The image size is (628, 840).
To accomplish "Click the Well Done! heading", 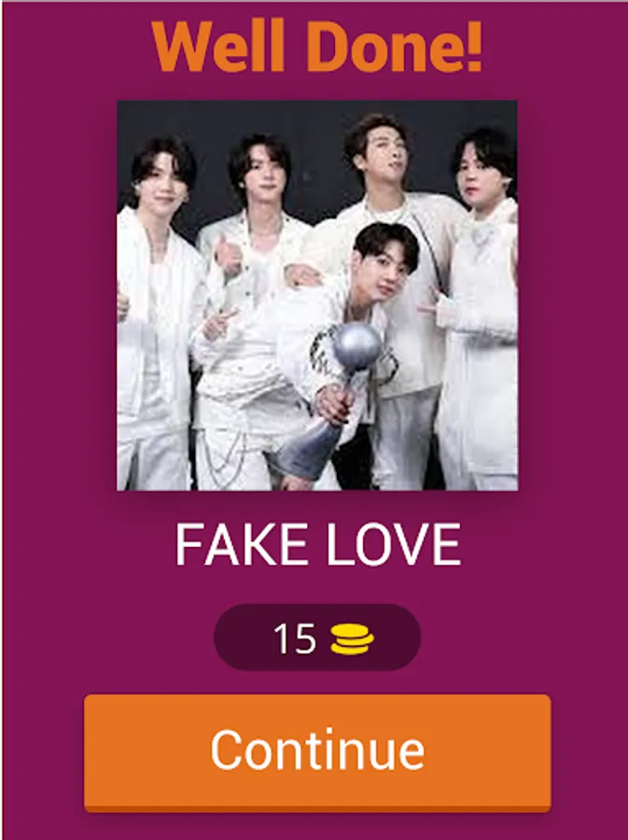I will [x=317, y=47].
